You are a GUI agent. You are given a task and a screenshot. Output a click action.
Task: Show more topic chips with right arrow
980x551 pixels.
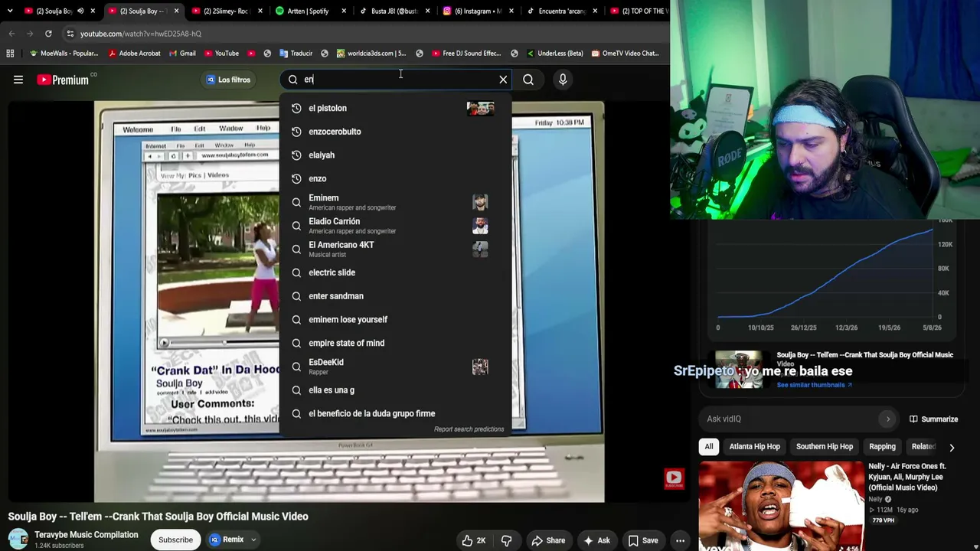[x=952, y=447]
